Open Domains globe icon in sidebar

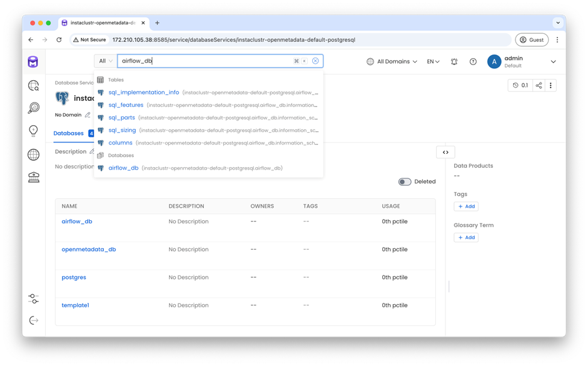pos(33,155)
